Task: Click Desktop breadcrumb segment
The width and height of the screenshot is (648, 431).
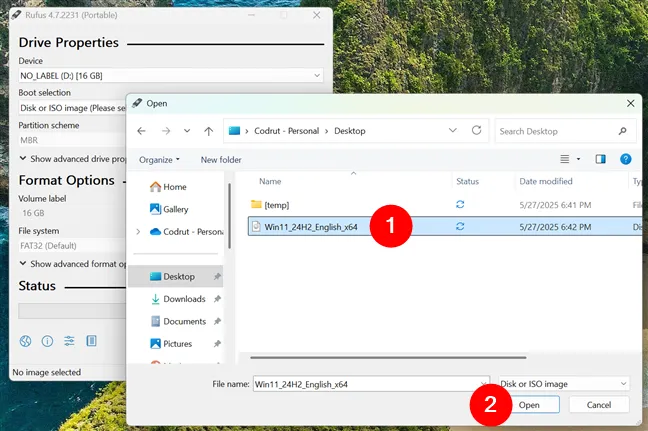Action: 350,131
